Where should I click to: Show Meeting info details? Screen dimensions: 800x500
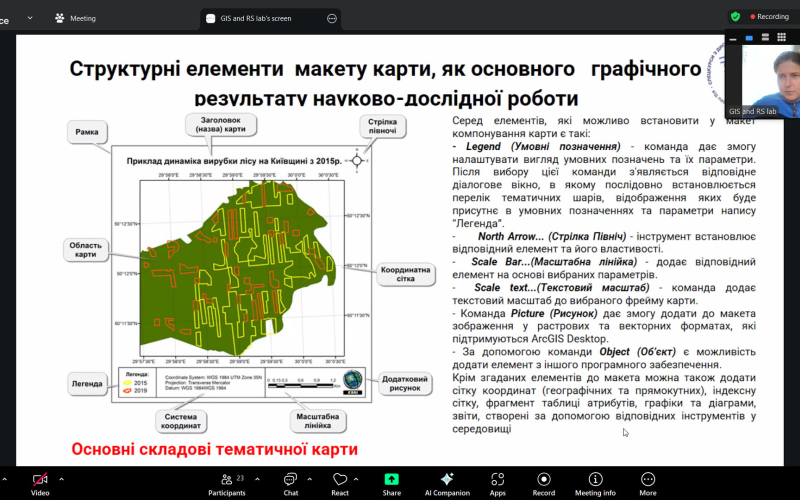click(x=595, y=480)
